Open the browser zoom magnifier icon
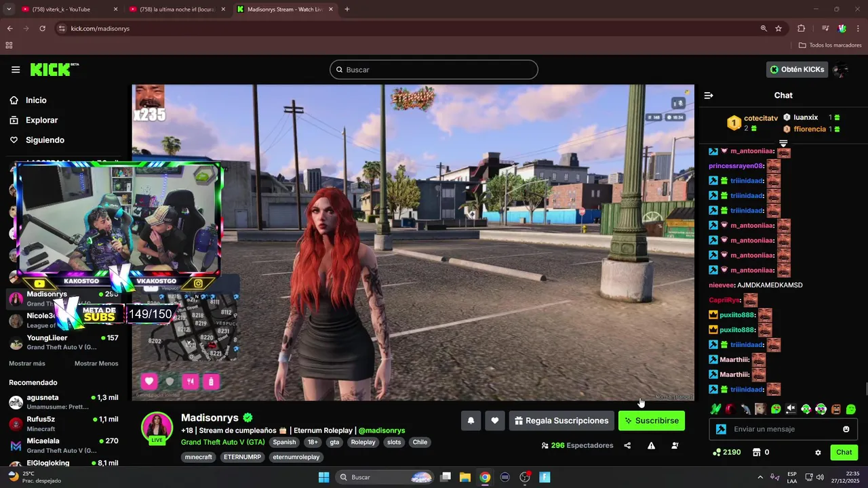 [764, 28]
